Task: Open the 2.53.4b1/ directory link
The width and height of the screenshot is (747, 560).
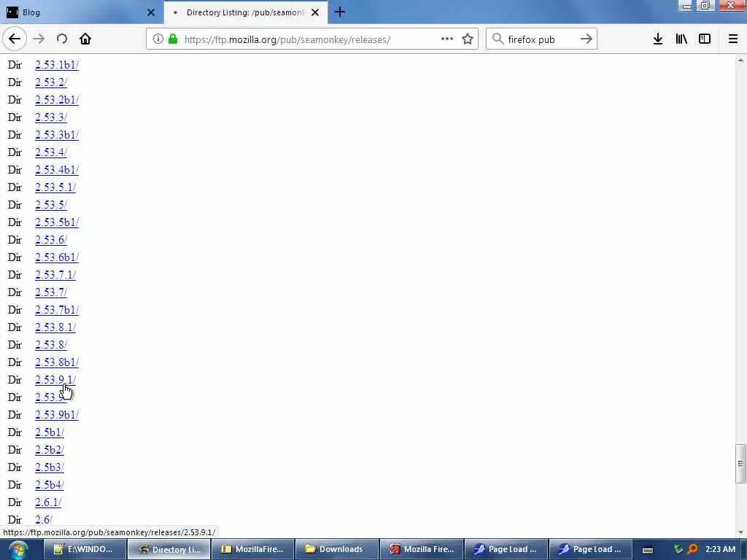Action: 57,170
